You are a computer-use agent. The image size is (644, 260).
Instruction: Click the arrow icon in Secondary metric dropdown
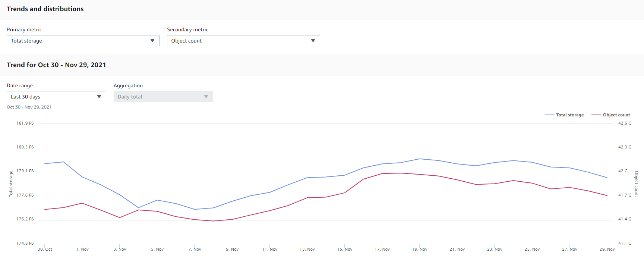pyautogui.click(x=313, y=41)
